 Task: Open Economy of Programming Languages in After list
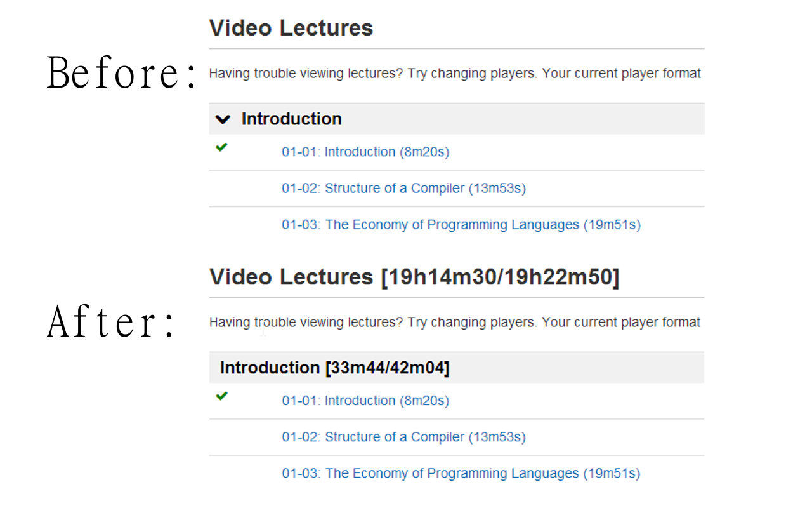(461, 474)
